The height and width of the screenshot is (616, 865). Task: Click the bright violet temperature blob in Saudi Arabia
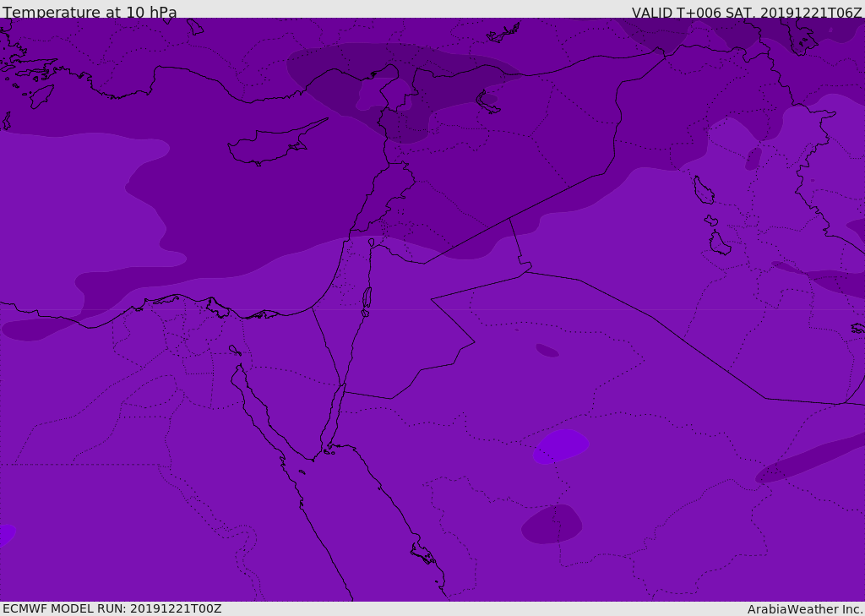(561, 446)
